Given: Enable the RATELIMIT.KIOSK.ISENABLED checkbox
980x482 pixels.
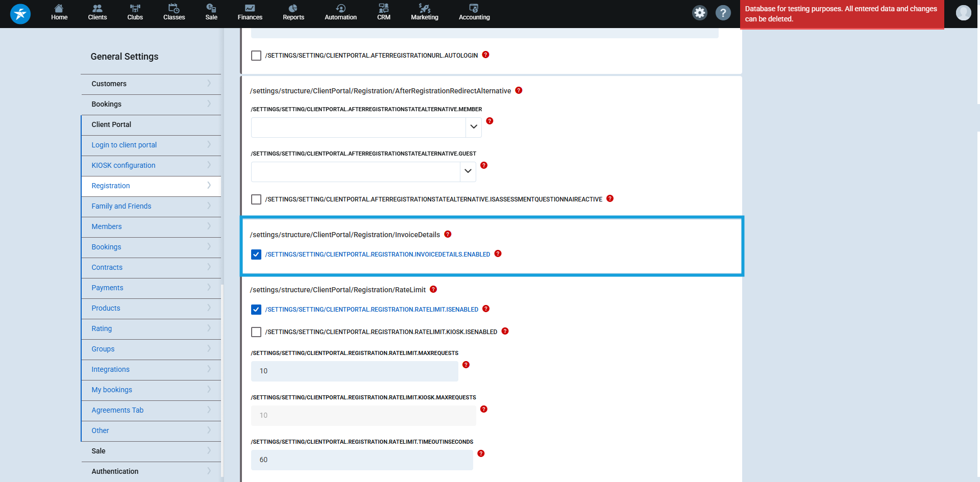Looking at the screenshot, I should [256, 332].
